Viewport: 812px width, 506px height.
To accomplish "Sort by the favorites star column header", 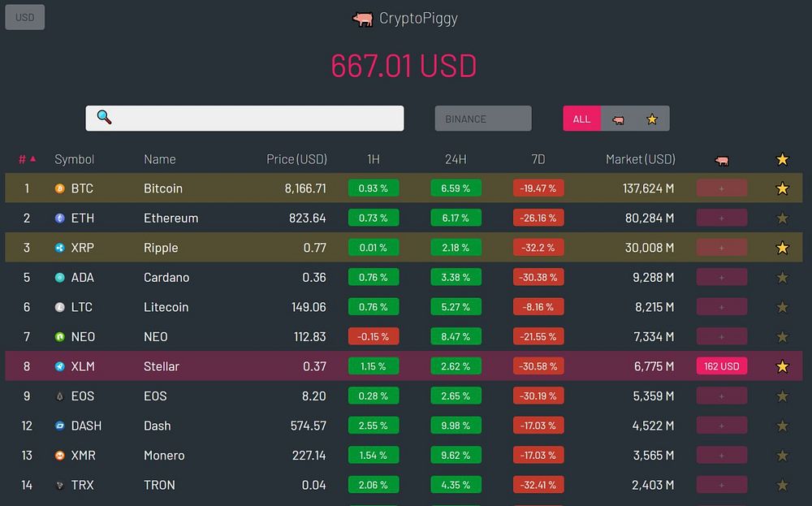I will pyautogui.click(x=783, y=159).
